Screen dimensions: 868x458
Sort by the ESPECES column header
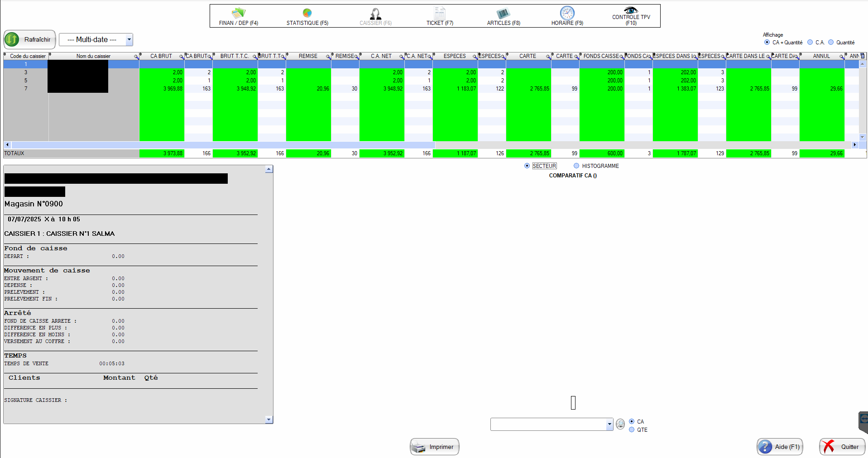(x=454, y=56)
